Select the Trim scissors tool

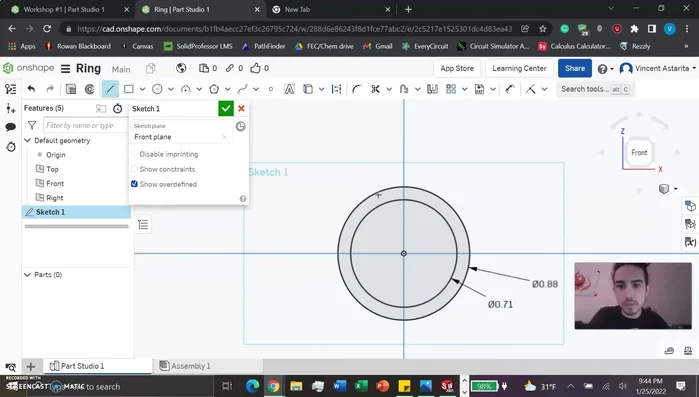pyautogui.click(x=375, y=89)
